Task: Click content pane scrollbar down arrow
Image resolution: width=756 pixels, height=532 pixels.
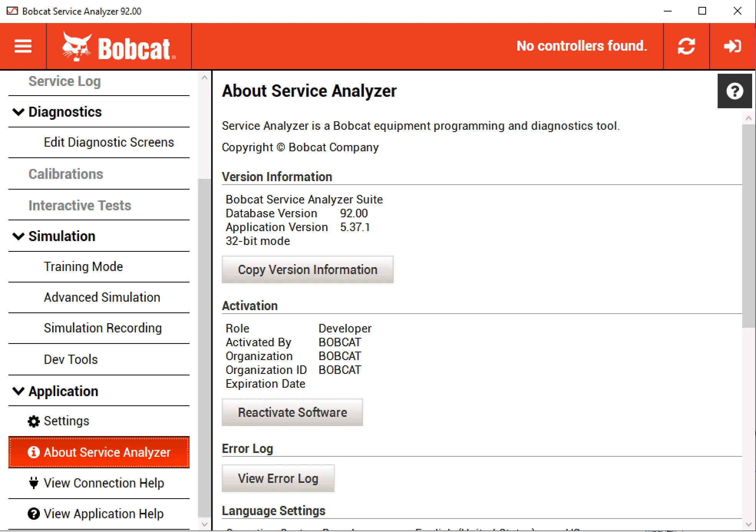Action: (748, 524)
